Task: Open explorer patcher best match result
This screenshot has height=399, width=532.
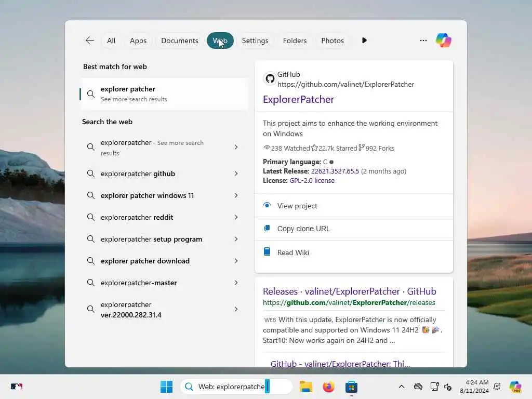Action: 164,94
